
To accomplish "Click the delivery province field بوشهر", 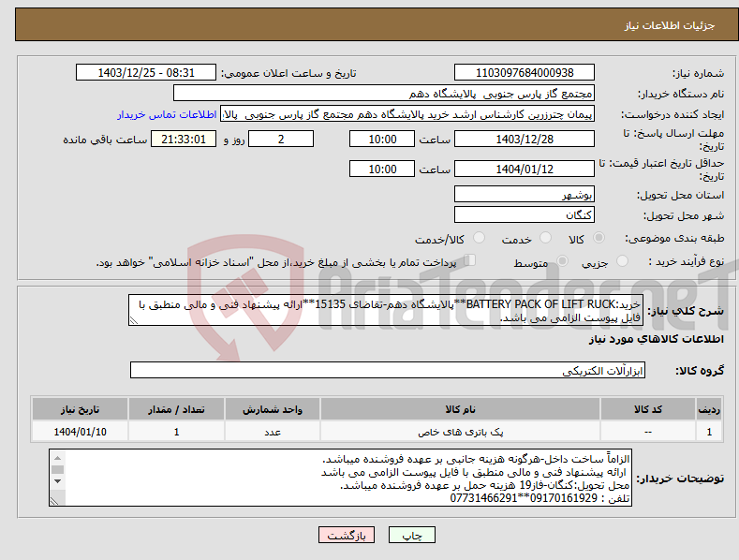I will tap(525, 194).
